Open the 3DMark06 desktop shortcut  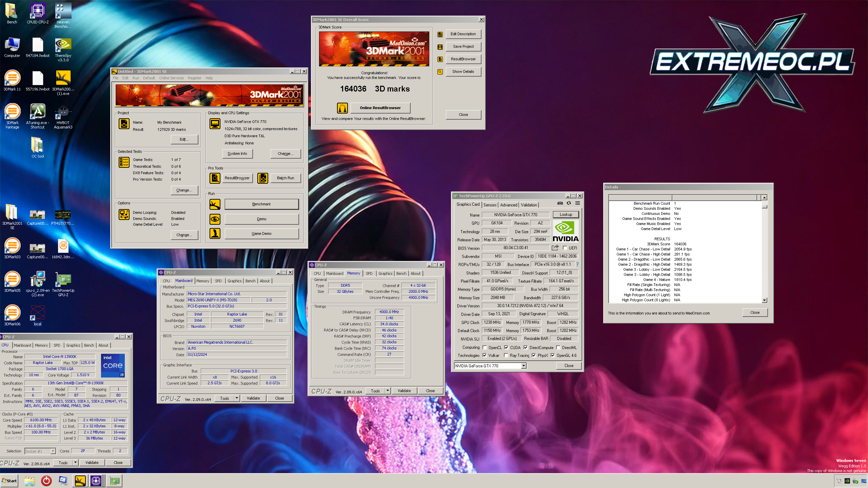[12, 315]
